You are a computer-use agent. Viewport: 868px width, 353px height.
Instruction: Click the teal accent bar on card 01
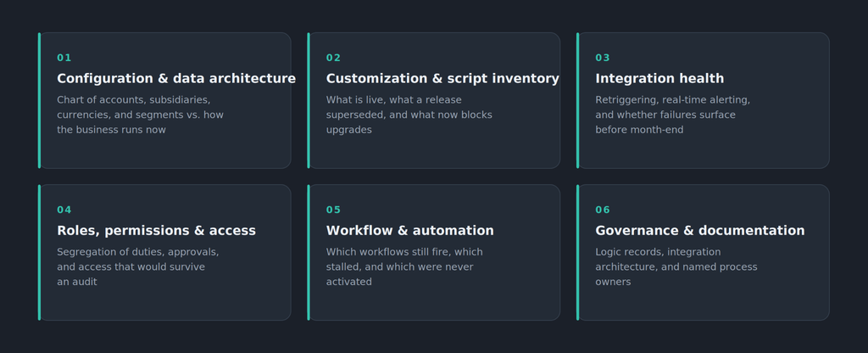pos(39,100)
